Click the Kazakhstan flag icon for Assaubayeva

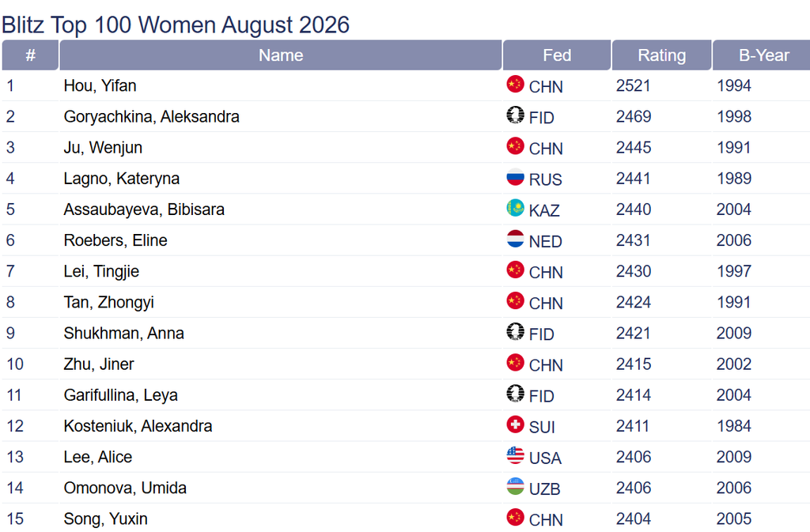pos(515,208)
